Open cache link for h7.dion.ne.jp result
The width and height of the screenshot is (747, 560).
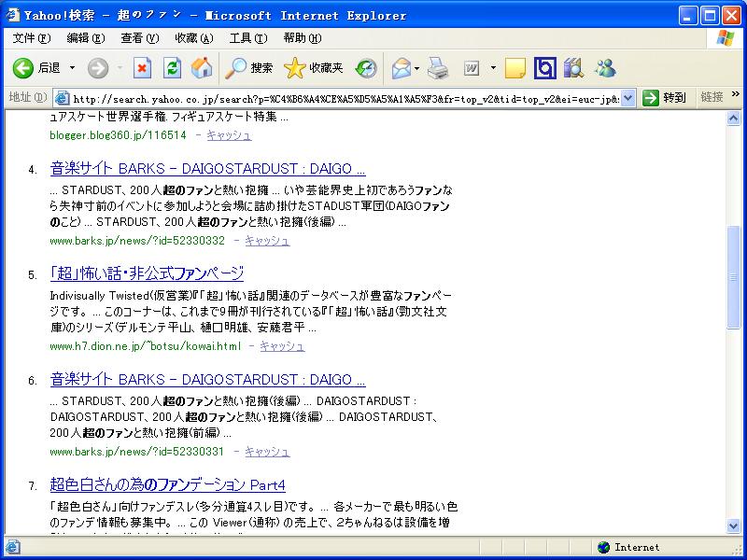tap(282, 346)
